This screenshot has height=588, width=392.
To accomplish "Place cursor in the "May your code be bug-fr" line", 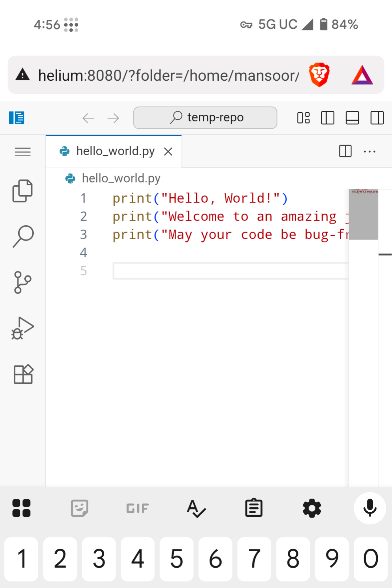I will 230,235.
